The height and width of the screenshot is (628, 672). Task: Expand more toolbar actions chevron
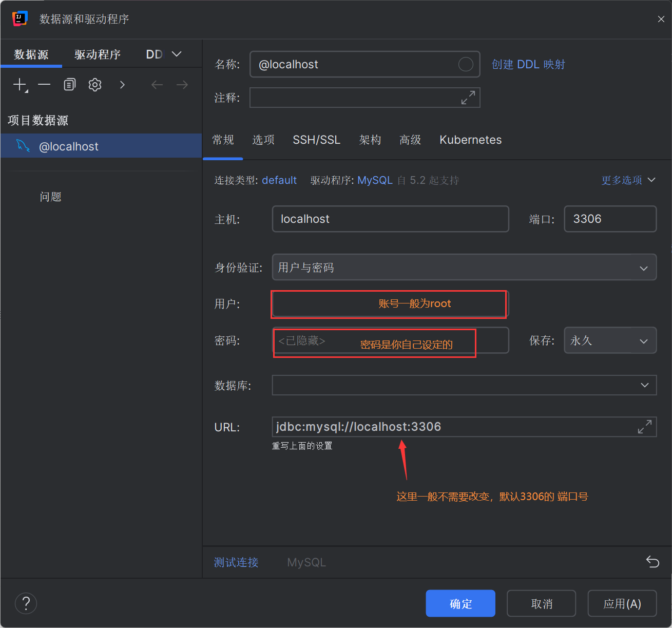pos(122,85)
